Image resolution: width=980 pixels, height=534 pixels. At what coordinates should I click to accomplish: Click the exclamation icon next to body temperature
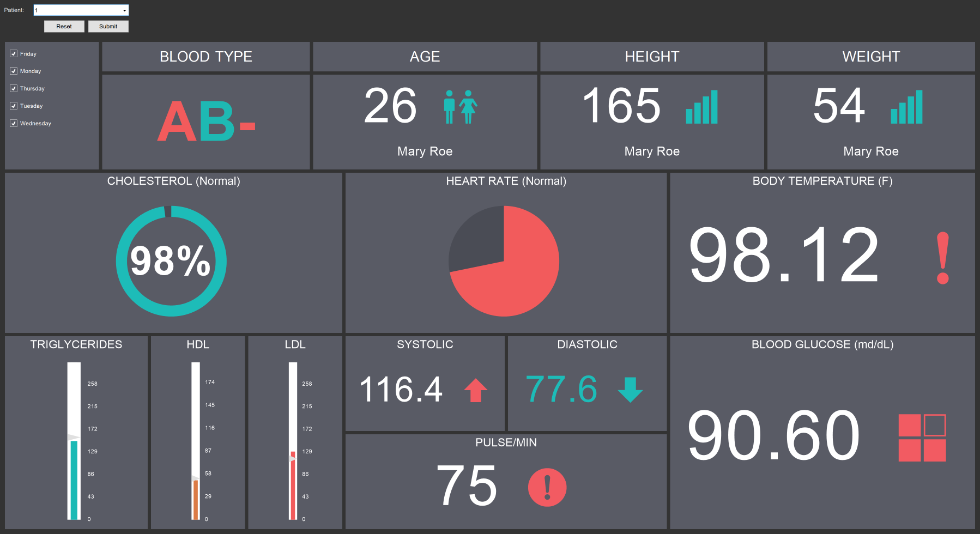pyautogui.click(x=942, y=257)
